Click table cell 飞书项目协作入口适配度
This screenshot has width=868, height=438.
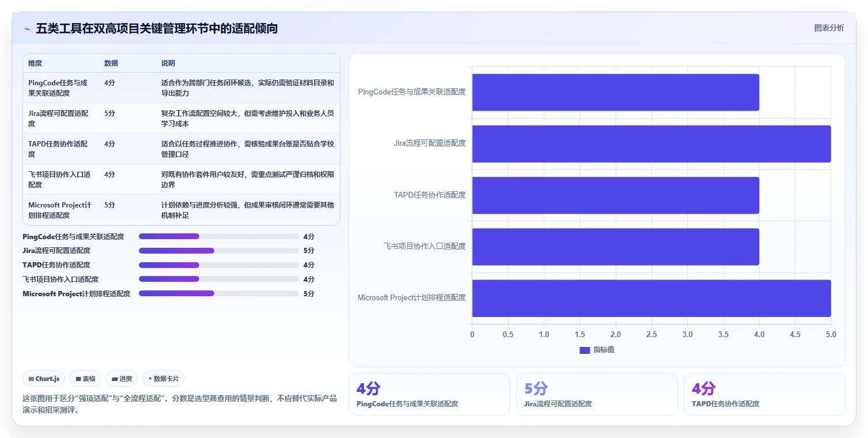[60, 179]
